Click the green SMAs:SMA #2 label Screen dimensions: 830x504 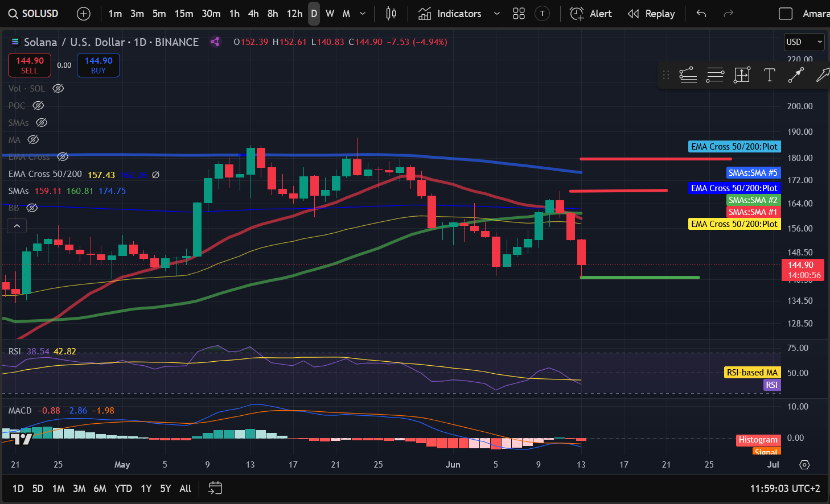click(x=753, y=200)
